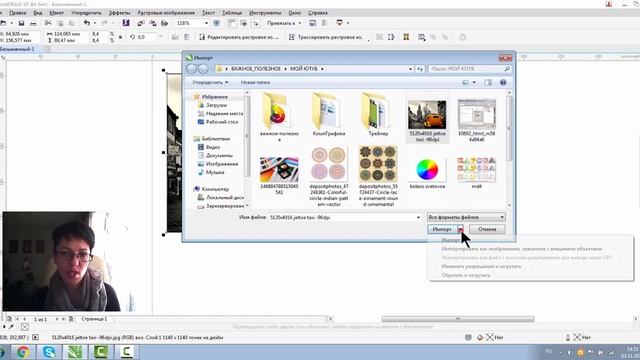The height and width of the screenshot is (360, 640).
Task: Click the Страница 1 page tab
Action: pos(94,319)
